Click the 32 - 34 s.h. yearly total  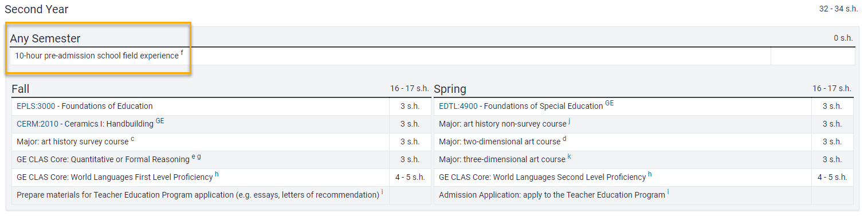(839, 9)
